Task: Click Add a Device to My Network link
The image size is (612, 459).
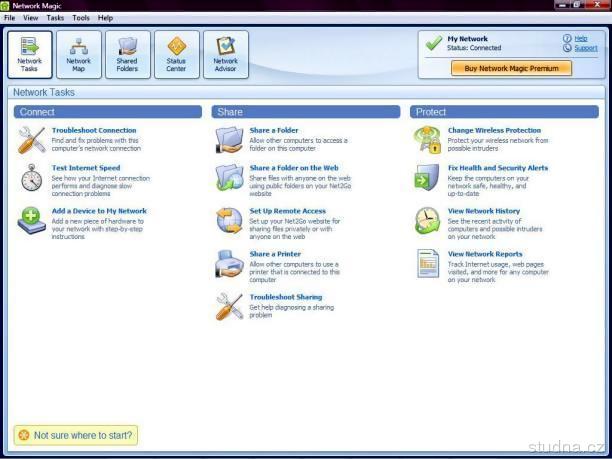Action: (99, 211)
